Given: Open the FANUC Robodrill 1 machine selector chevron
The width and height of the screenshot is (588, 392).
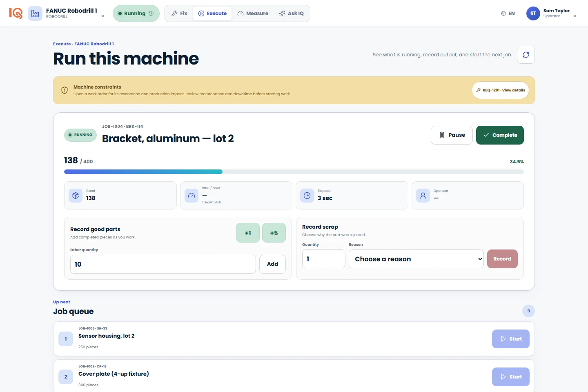Looking at the screenshot, I should pyautogui.click(x=103, y=16).
